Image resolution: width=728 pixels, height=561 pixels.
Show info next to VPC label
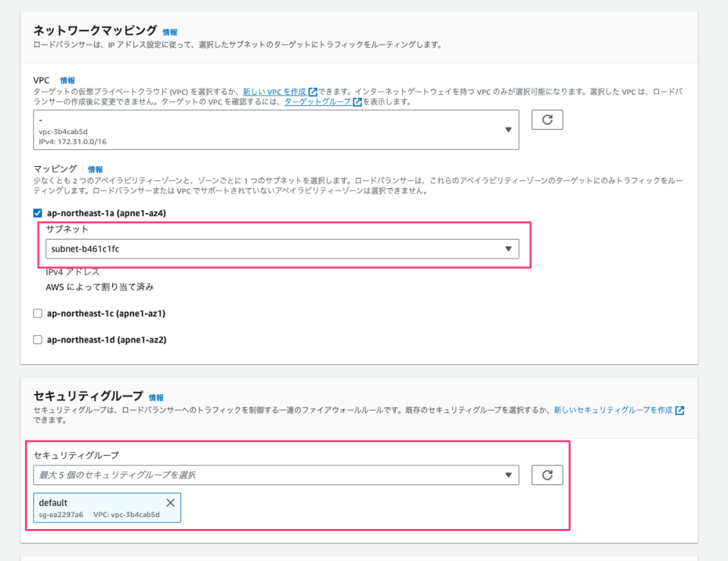pyautogui.click(x=67, y=80)
